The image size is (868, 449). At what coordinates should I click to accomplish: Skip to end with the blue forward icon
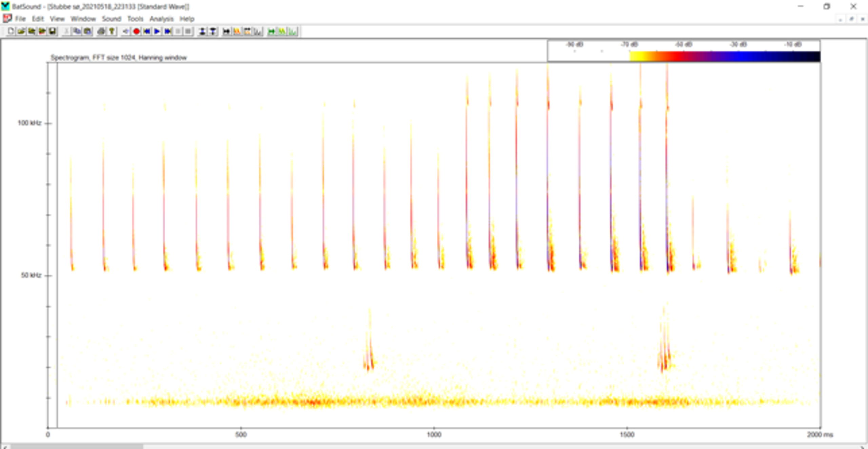click(167, 32)
